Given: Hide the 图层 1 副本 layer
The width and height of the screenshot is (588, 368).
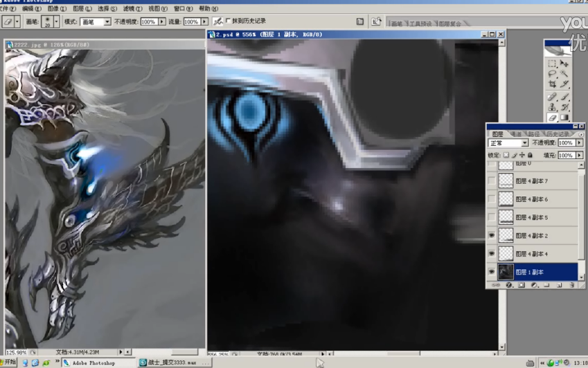Looking at the screenshot, I should click(492, 272).
